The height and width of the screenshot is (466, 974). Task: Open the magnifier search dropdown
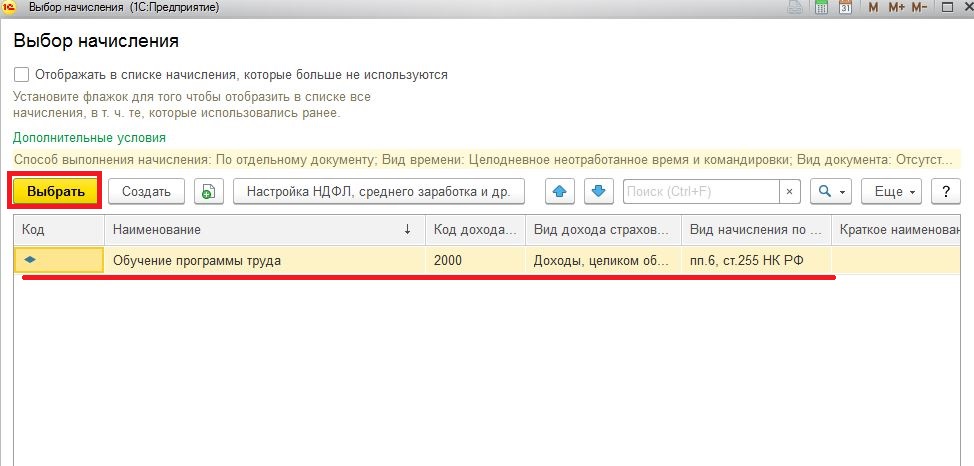pyautogui.click(x=831, y=191)
